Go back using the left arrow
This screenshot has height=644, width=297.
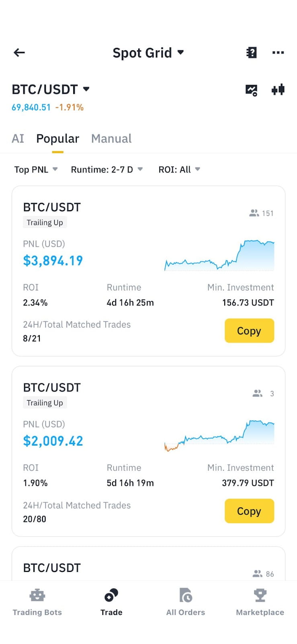19,52
